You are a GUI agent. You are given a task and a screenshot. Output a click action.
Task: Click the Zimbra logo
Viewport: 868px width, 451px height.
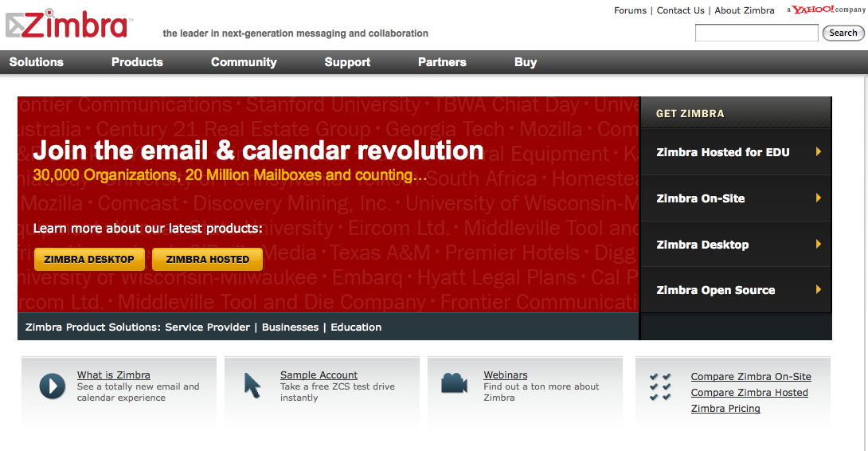69,24
